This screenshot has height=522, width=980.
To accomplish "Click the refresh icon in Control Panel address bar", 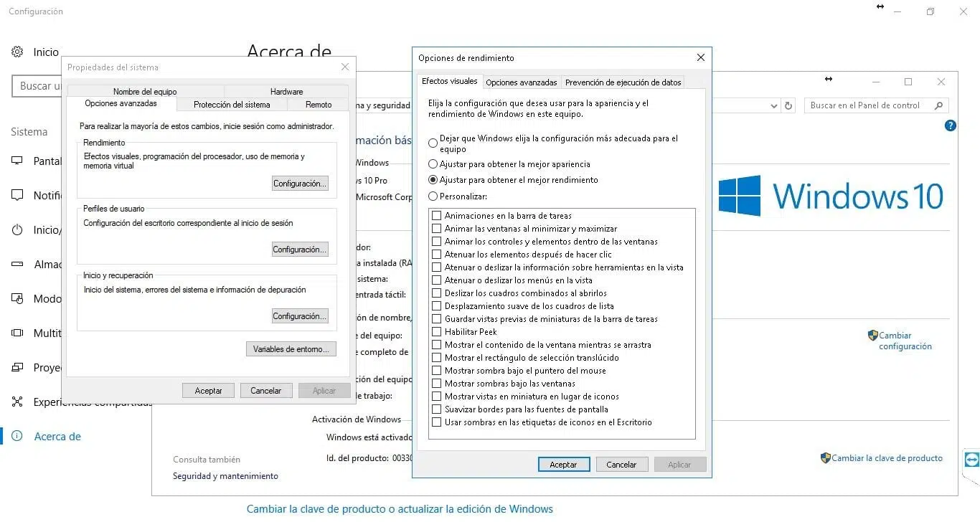I will (x=788, y=105).
